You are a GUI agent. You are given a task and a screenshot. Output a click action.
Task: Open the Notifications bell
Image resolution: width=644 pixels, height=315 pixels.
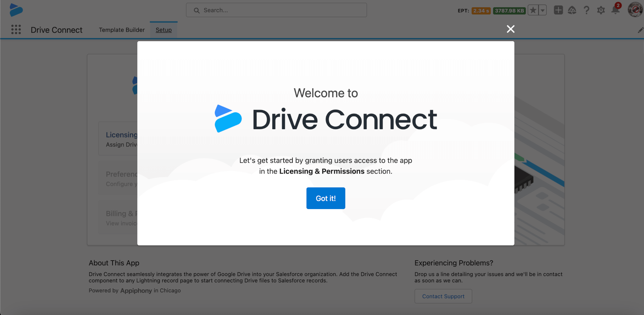(x=615, y=10)
